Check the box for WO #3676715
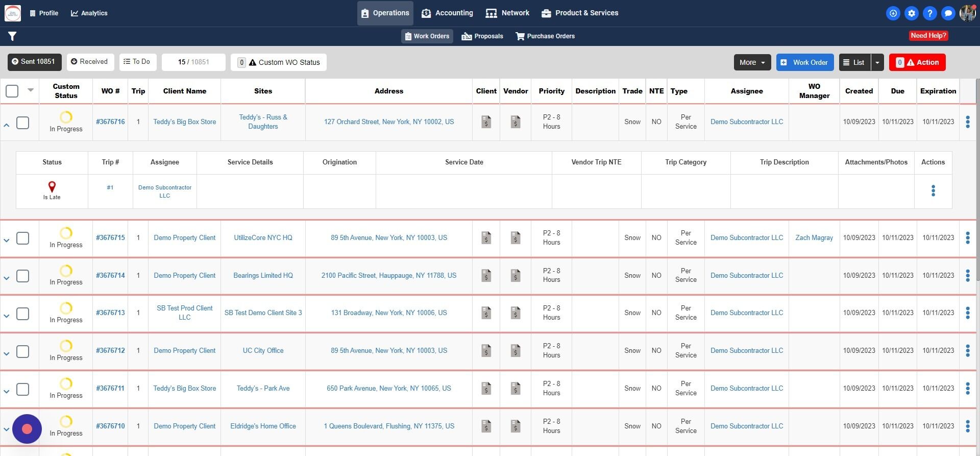This screenshot has height=456, width=980. click(23, 238)
